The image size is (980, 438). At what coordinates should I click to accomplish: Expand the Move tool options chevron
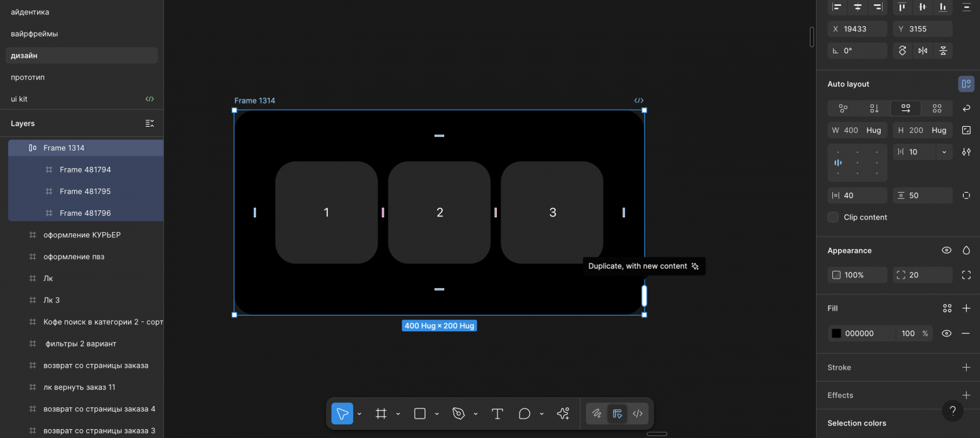click(359, 414)
